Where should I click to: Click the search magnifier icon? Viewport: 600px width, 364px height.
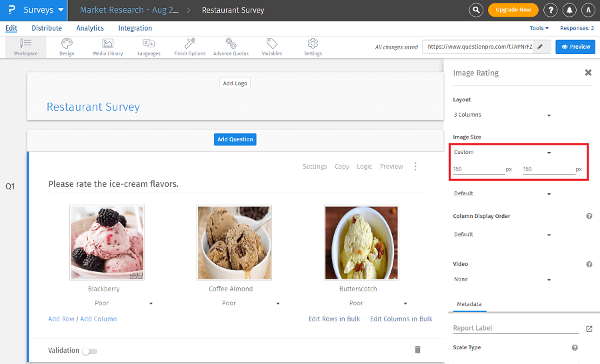475,10
